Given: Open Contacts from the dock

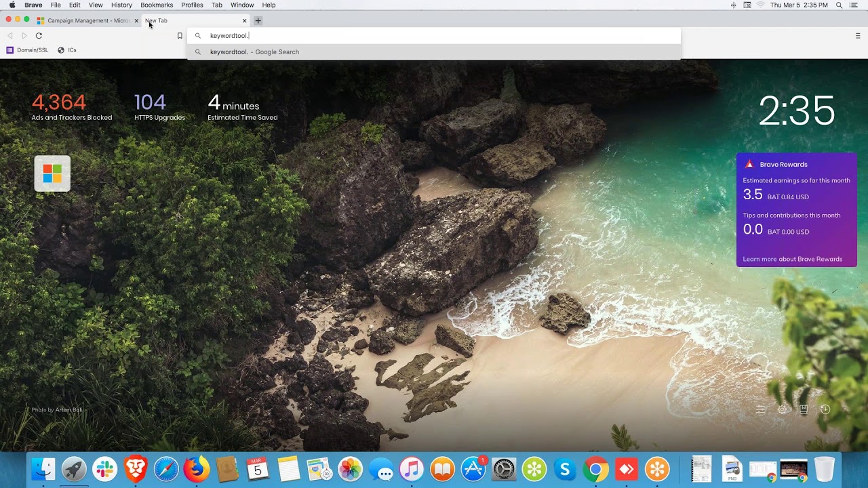Looking at the screenshot, I should click(227, 469).
